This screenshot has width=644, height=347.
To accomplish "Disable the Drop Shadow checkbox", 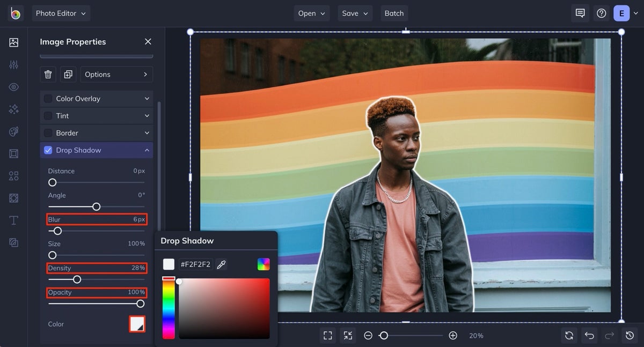I will (48, 150).
